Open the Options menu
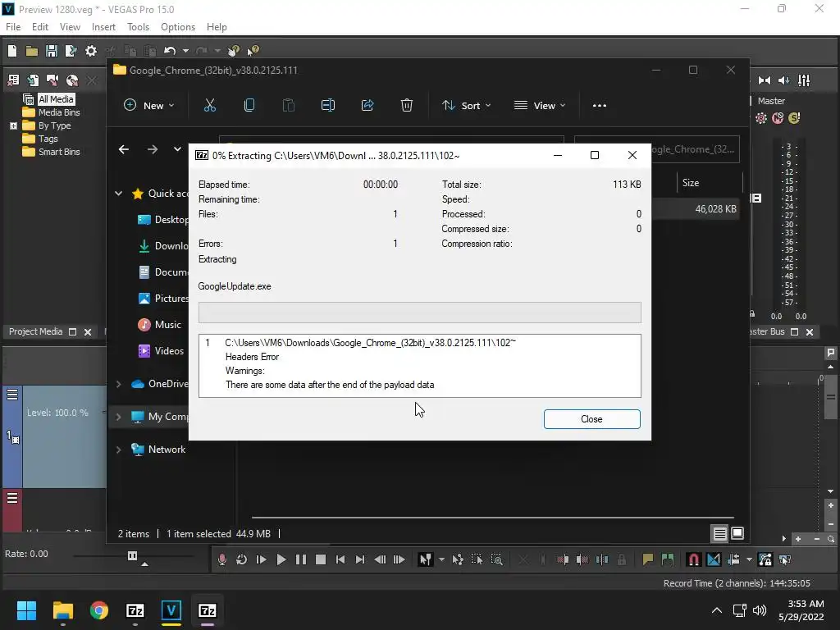This screenshot has height=630, width=840. coord(178,27)
